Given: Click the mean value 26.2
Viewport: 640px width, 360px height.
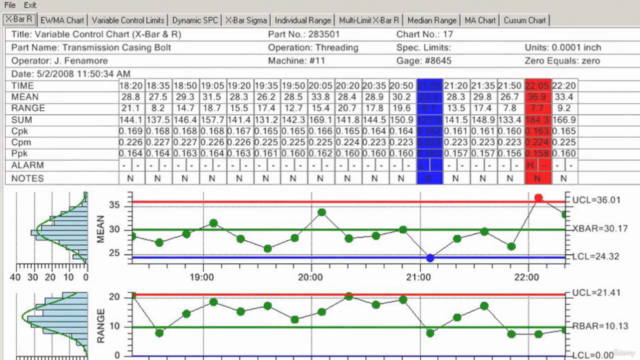Looking at the screenshot, I should tap(266, 97).
